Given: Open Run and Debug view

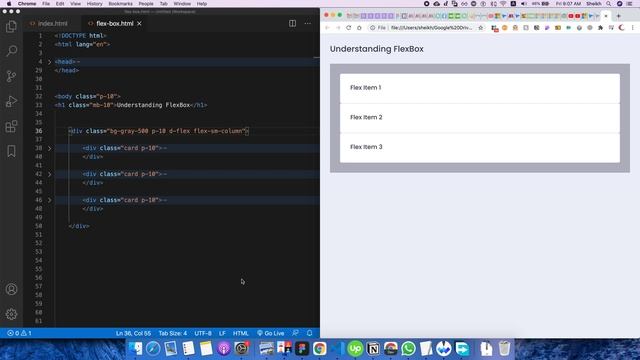Looking at the screenshot, I should pyautogui.click(x=11, y=101).
